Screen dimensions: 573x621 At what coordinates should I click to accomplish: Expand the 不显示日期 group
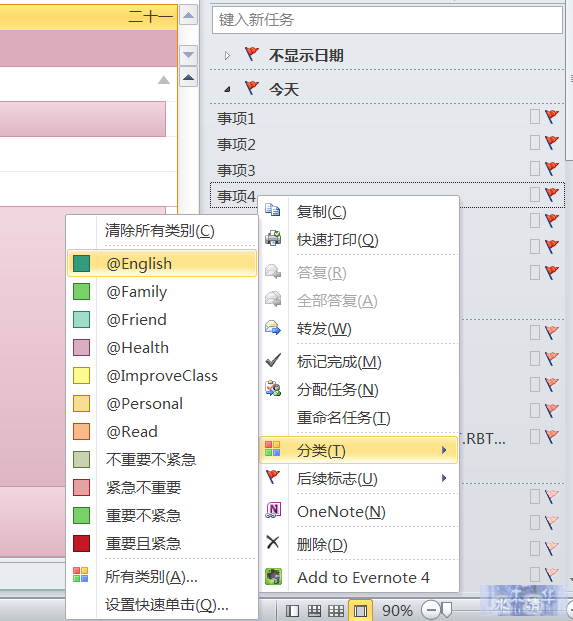[x=227, y=55]
